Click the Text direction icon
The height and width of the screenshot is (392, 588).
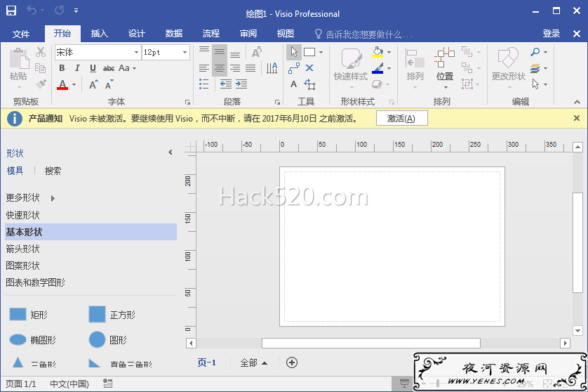(x=272, y=68)
